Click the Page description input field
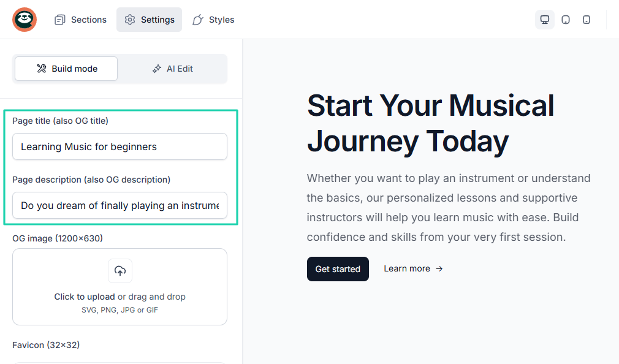The width and height of the screenshot is (619, 364). (x=120, y=205)
